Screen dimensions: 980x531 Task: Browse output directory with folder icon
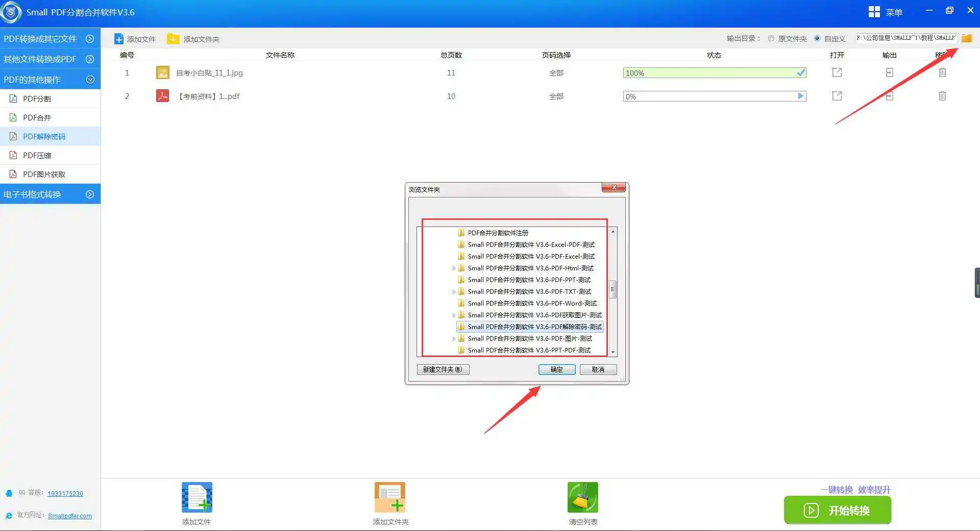[x=967, y=38]
